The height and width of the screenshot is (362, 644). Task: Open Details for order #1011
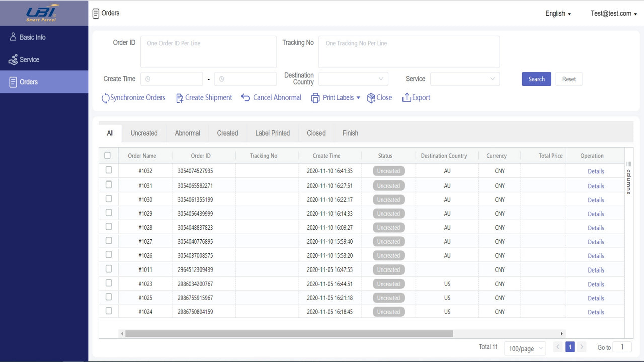point(596,269)
